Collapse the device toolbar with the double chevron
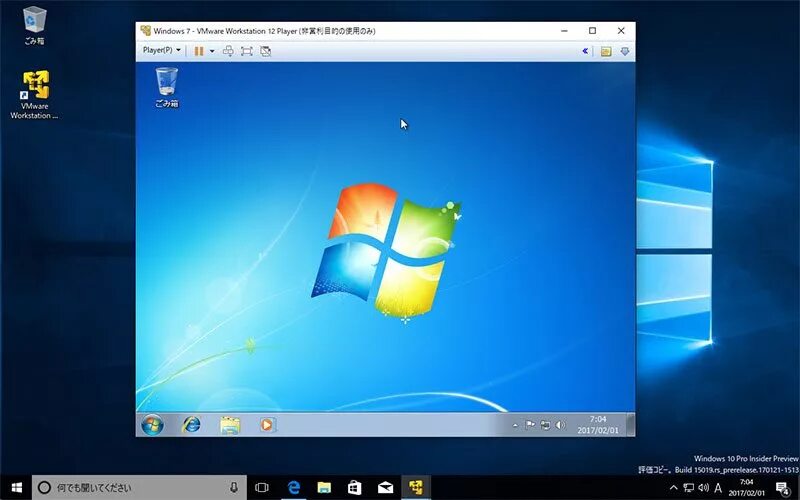 [x=585, y=51]
